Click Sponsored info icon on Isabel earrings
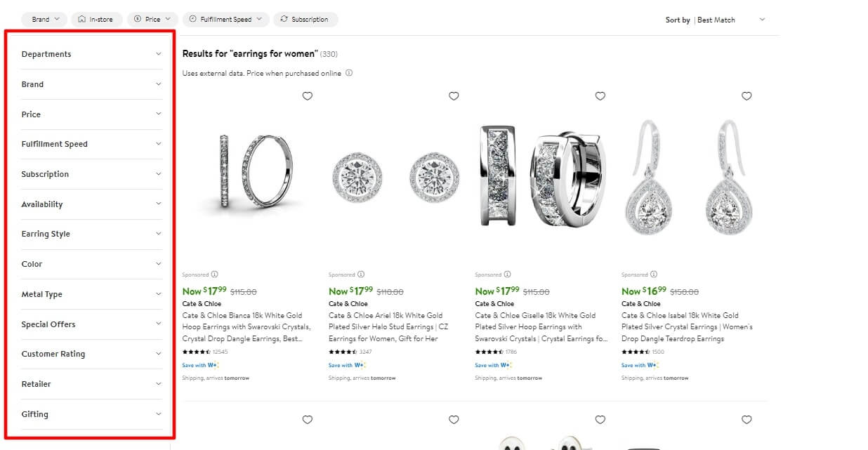This screenshot has width=868, height=450. coord(654,274)
